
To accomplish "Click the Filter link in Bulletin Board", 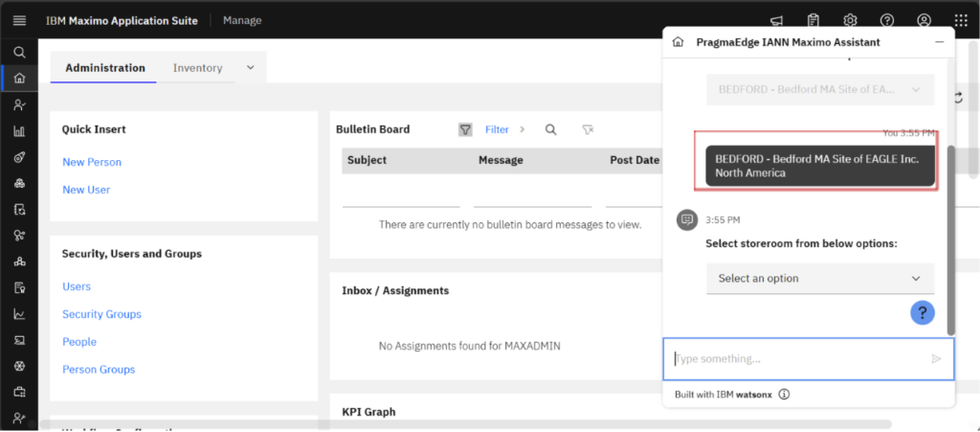I will (497, 129).
